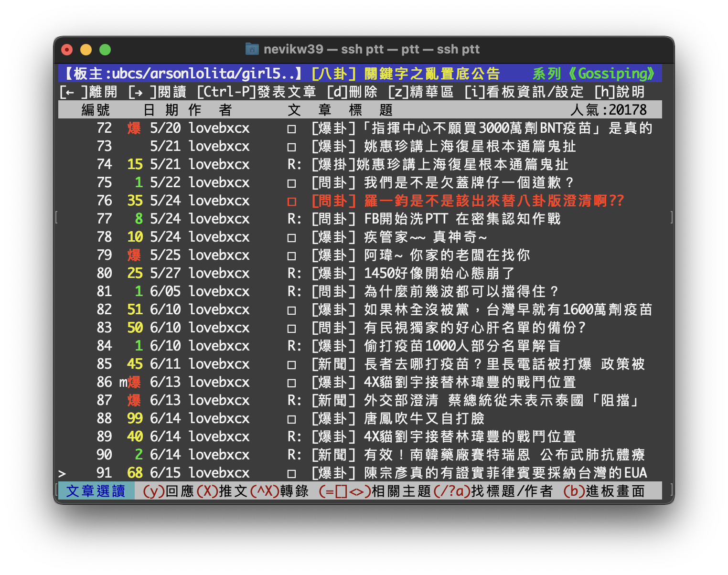728x575 pixels.
Task: Click the red '爆' push count on article 72
Action: (134, 128)
